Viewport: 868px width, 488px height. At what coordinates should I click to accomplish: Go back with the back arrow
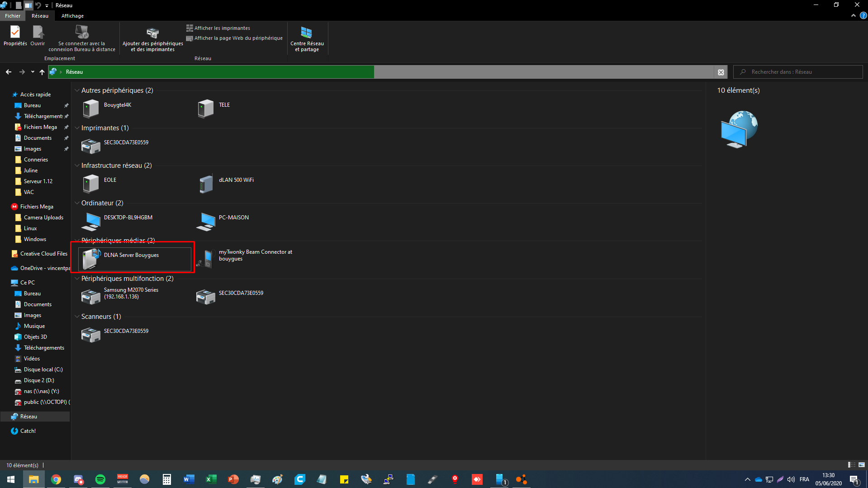click(x=9, y=72)
